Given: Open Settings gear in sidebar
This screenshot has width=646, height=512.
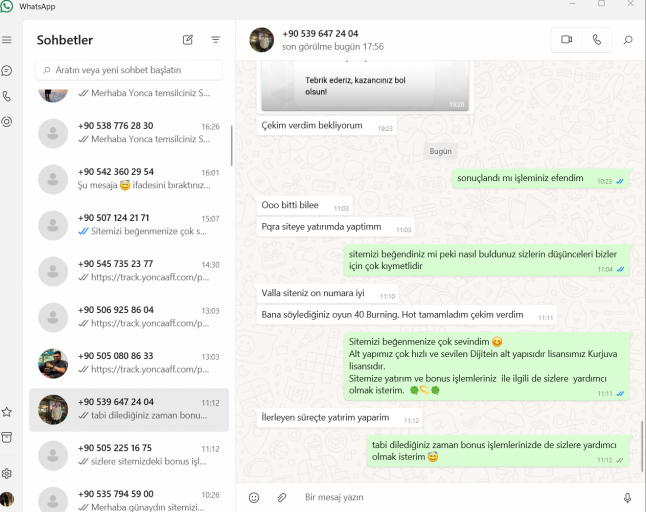Looking at the screenshot, I should coord(7,474).
